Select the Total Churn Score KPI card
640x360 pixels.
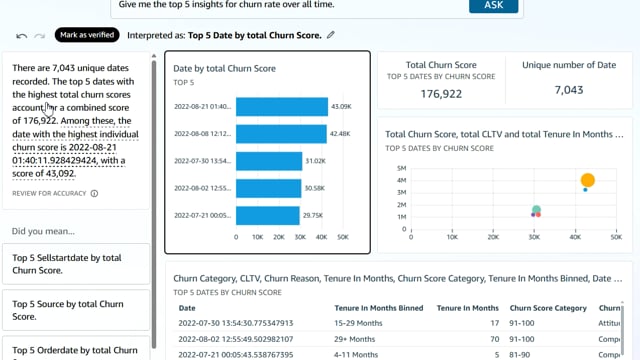click(441, 80)
